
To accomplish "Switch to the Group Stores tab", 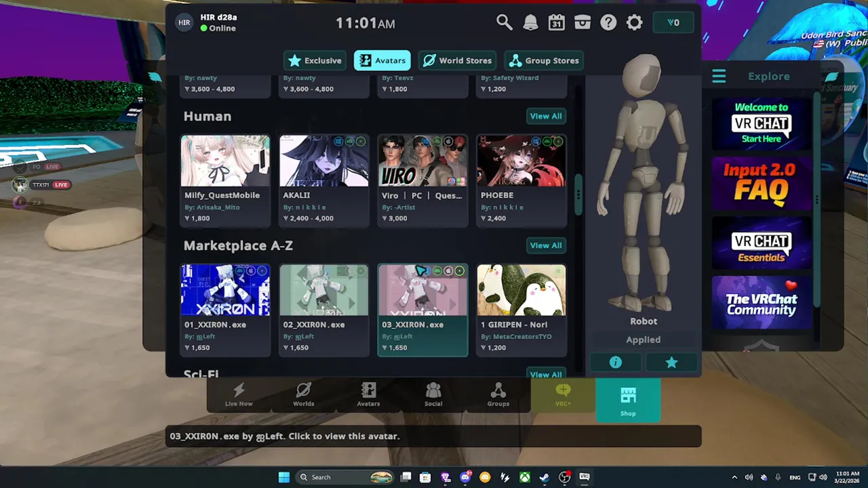I will coord(545,60).
